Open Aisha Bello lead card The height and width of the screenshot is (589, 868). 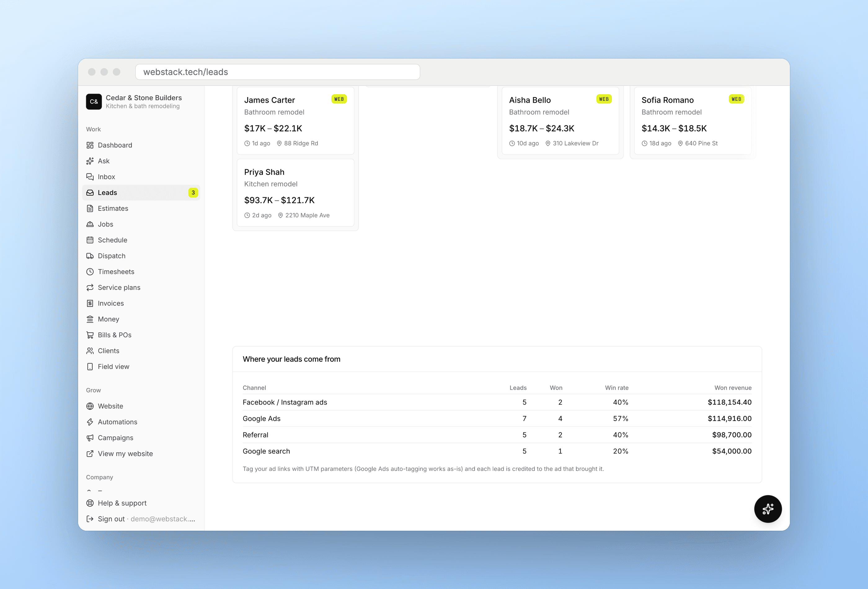tap(560, 121)
